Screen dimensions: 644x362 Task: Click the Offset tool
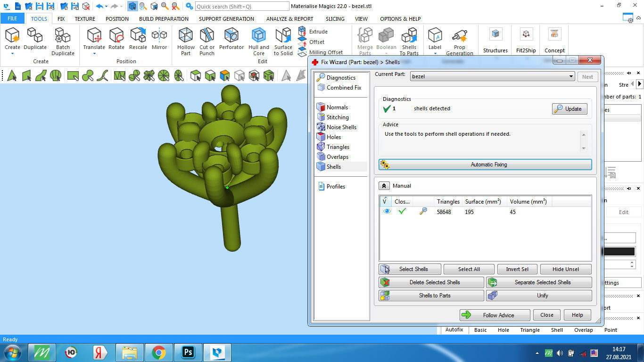click(312, 42)
